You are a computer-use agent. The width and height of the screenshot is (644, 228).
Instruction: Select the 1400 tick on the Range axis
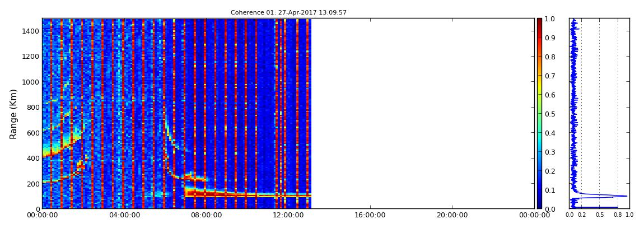[x=30, y=31]
